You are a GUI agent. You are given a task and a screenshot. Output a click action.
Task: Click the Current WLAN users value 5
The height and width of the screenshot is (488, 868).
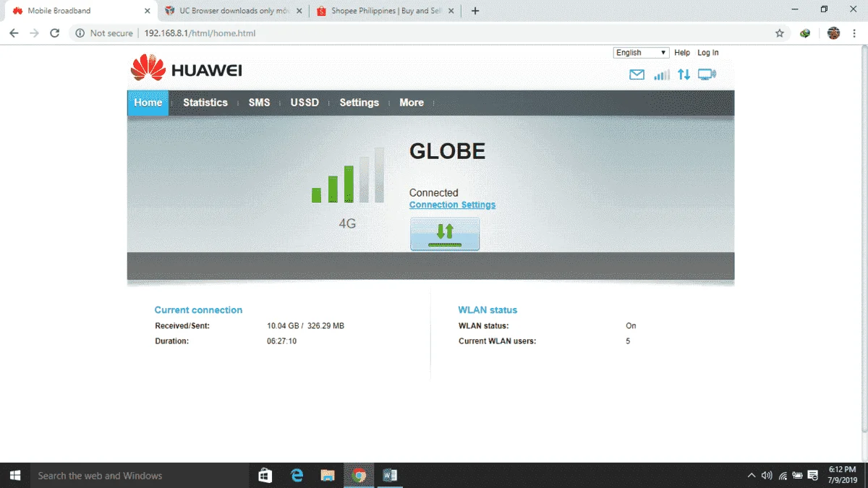click(x=628, y=341)
